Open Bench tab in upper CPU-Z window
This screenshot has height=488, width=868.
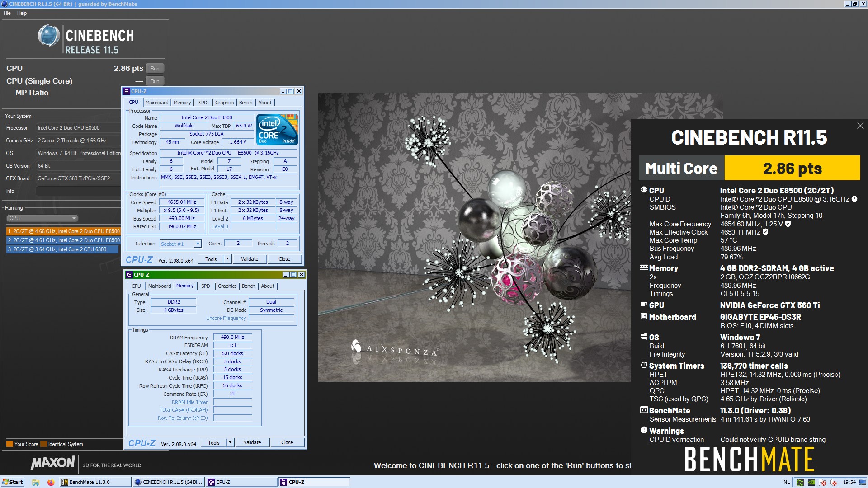click(246, 103)
